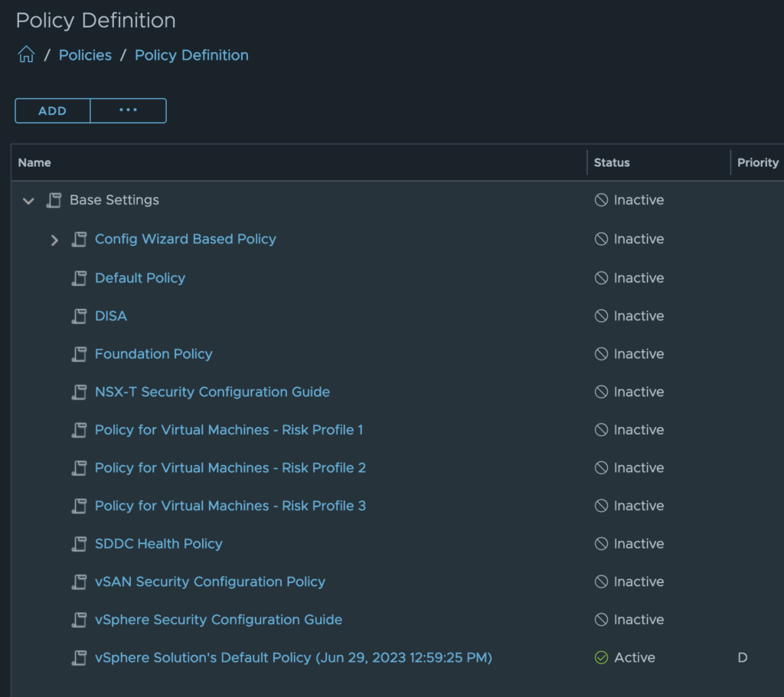
Task: Open the NSX-T Security Configuration Guide policy
Action: pyautogui.click(x=212, y=392)
